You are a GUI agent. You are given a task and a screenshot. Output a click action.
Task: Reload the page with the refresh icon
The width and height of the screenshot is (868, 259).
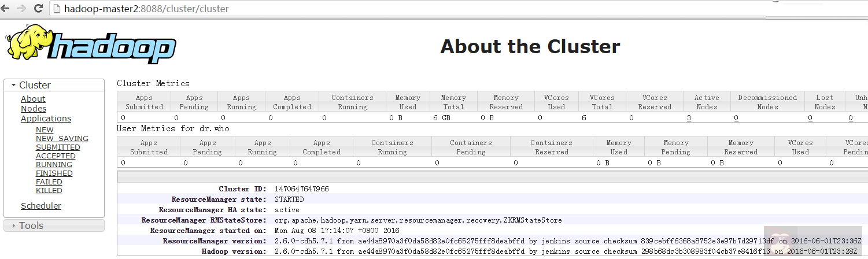[x=38, y=9]
